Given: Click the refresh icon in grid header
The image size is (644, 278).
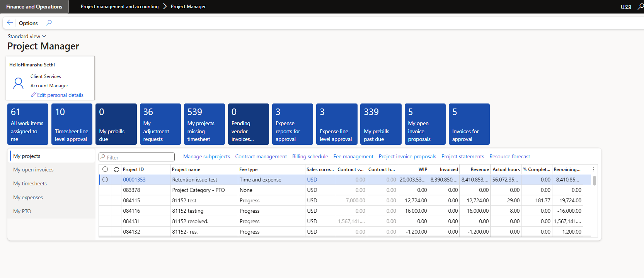Looking at the screenshot, I should point(116,170).
